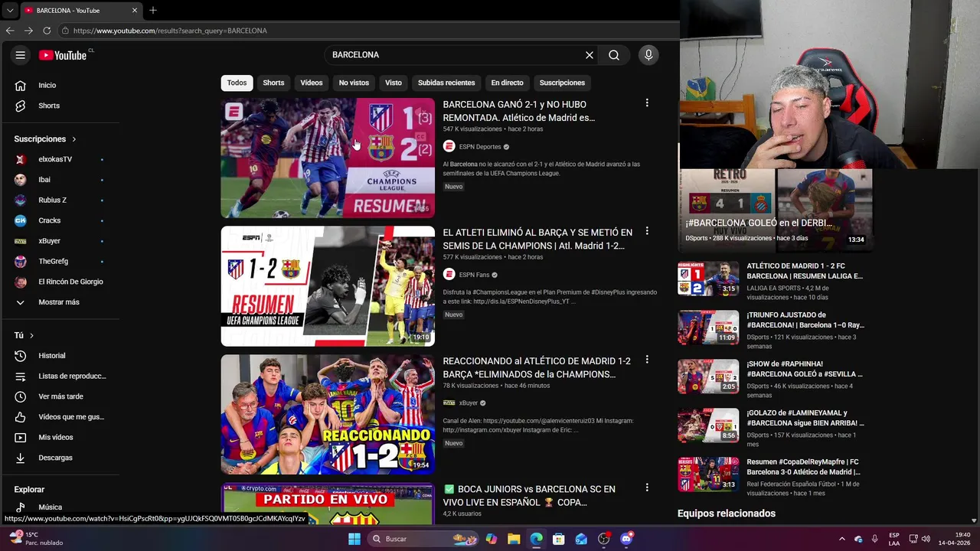980x551 pixels.
Task: Click the magnifier search button
Action: click(x=614, y=55)
